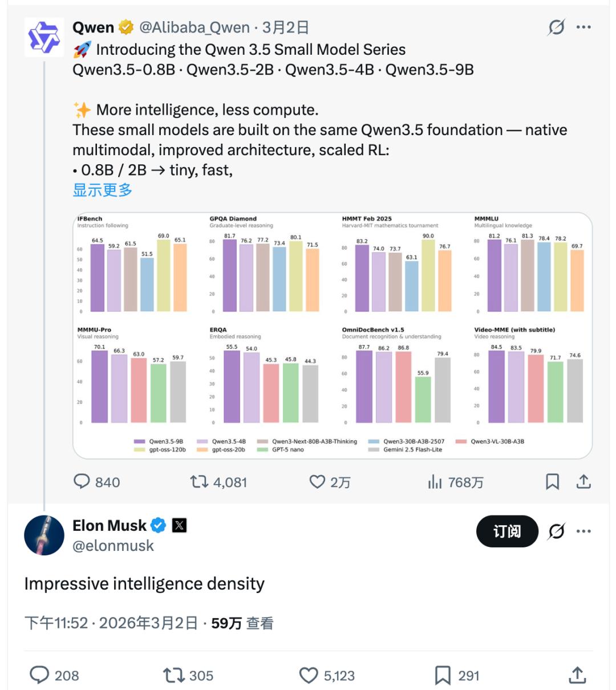Click the X affiliation badge beside Elon Musk
Screen dimensions: 616x690
[179, 525]
